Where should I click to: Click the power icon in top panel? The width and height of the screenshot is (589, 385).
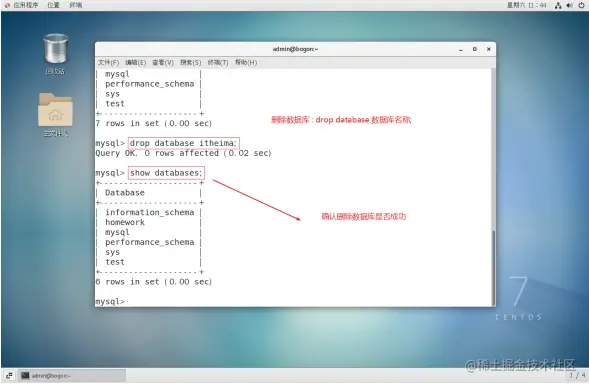pyautogui.click(x=581, y=5)
